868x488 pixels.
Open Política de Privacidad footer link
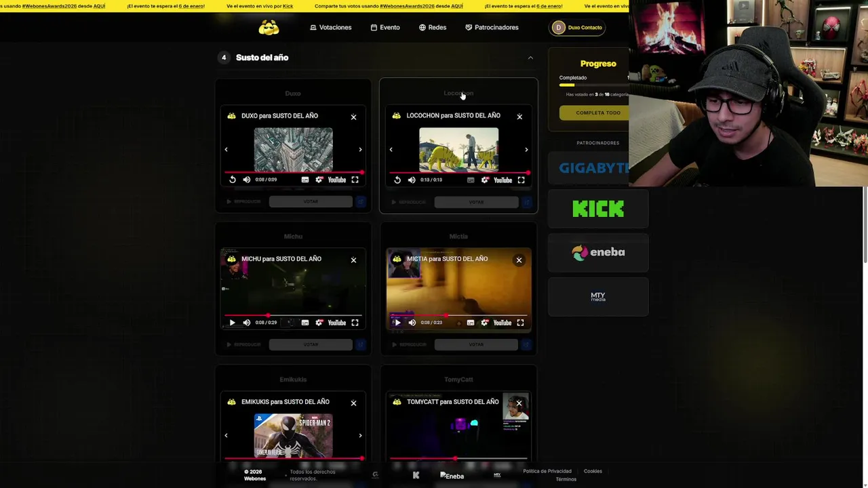point(547,471)
